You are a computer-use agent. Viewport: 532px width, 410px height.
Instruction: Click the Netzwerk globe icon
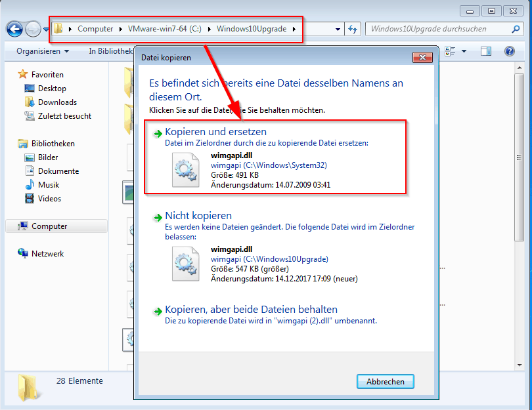23,253
